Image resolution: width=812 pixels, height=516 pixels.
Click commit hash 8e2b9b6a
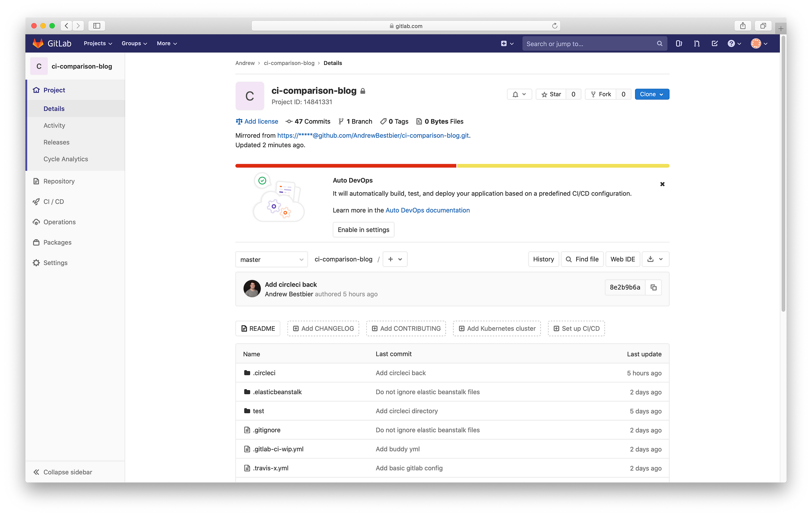click(x=625, y=288)
